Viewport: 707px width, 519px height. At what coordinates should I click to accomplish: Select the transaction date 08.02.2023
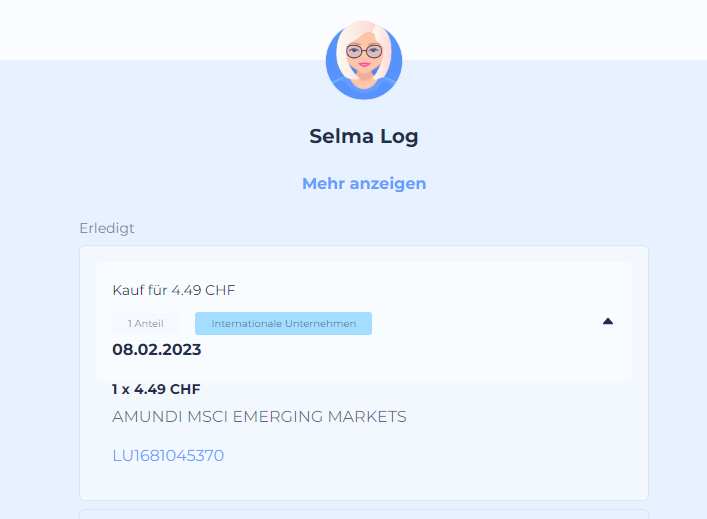click(156, 349)
